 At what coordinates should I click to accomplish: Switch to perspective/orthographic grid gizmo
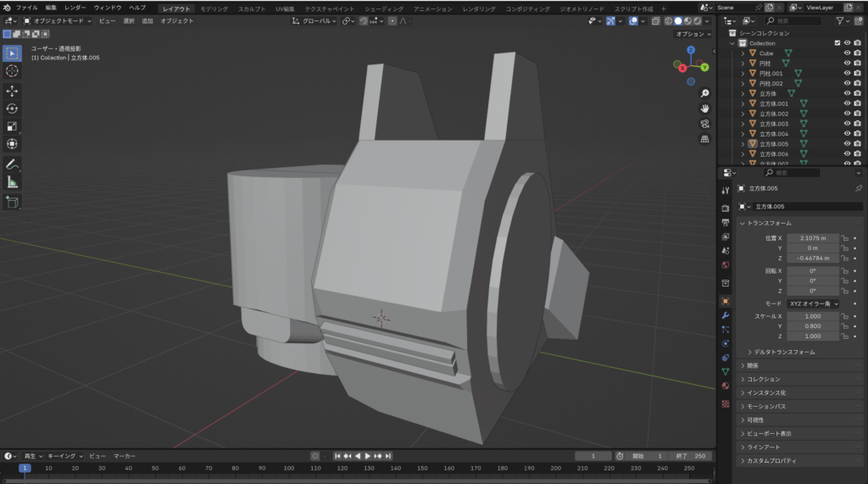click(x=704, y=139)
